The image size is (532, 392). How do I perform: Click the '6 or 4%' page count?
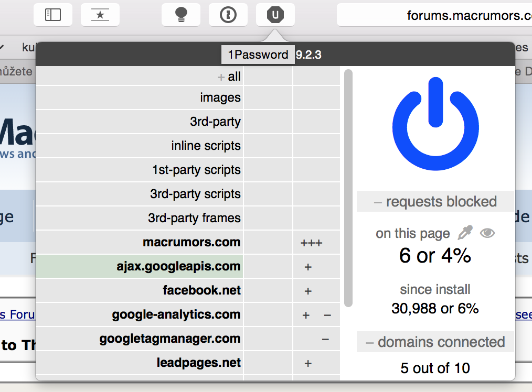coord(435,255)
